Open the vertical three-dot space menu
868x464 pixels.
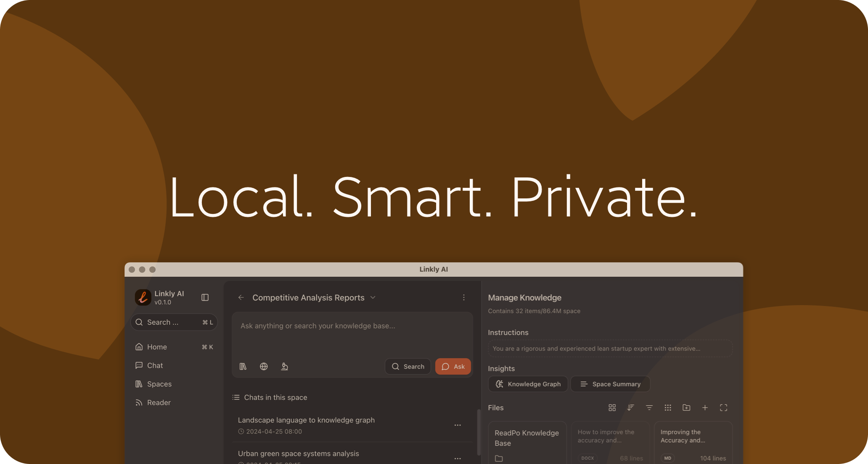coord(464,298)
